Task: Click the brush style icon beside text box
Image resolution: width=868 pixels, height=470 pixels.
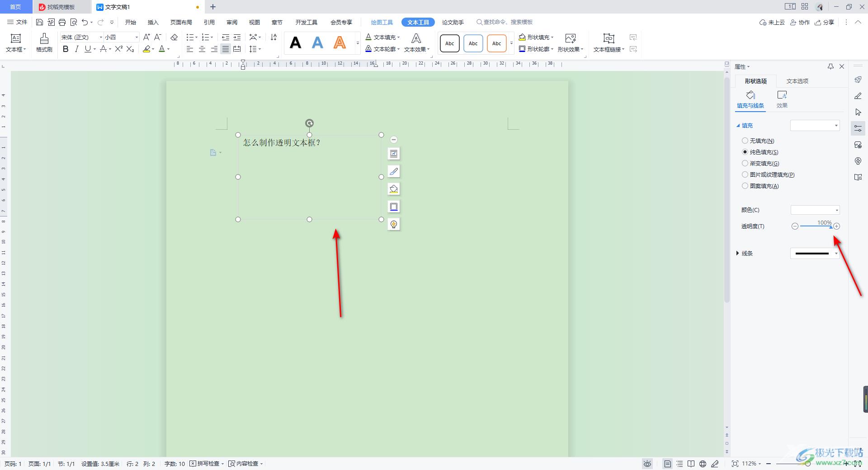Action: [x=394, y=171]
